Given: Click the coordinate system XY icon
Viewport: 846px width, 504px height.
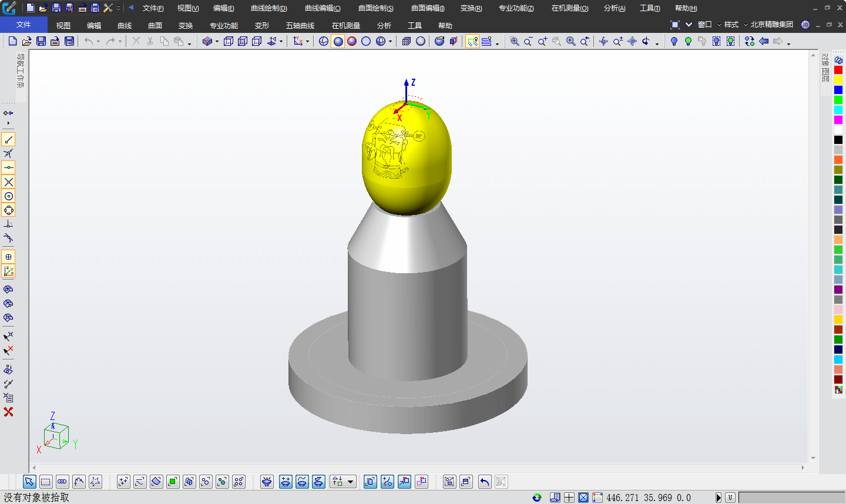Looking at the screenshot, I should 298,41.
